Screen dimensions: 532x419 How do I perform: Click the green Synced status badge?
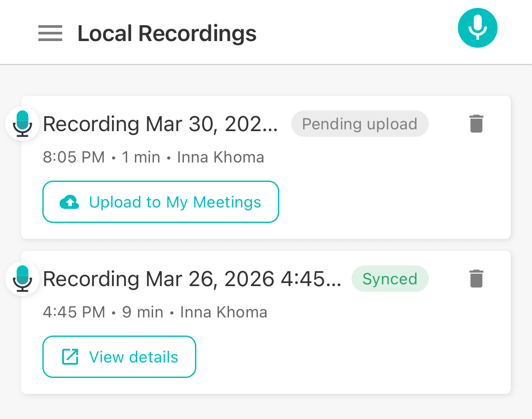coord(390,279)
